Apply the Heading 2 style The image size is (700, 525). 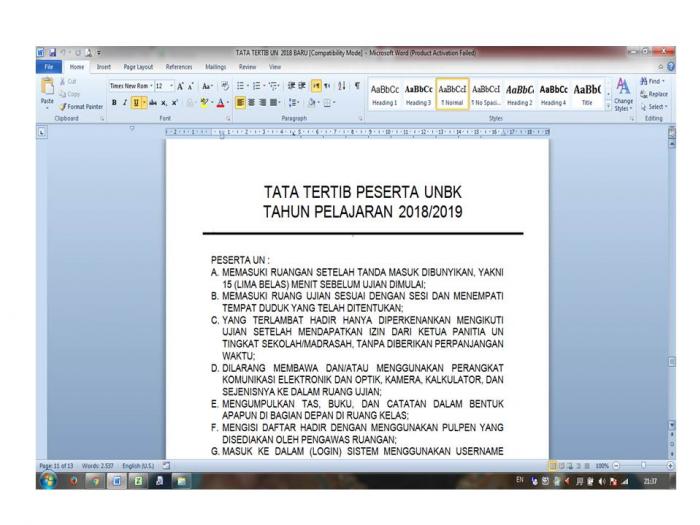click(x=520, y=95)
